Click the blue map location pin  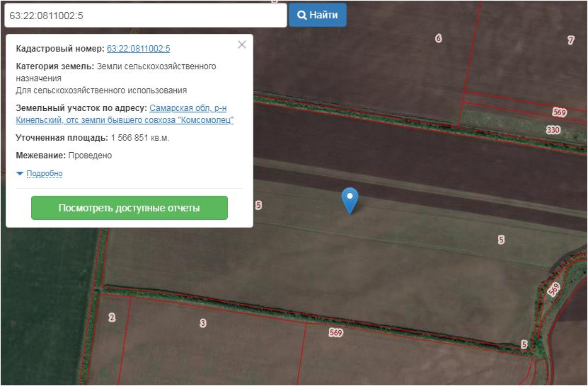click(x=350, y=200)
